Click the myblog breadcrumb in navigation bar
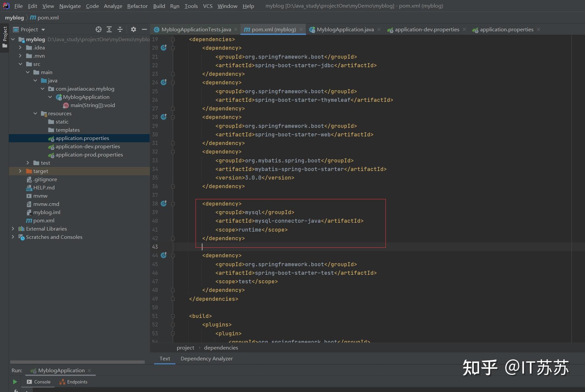Image resolution: width=585 pixels, height=392 pixels. [14, 17]
